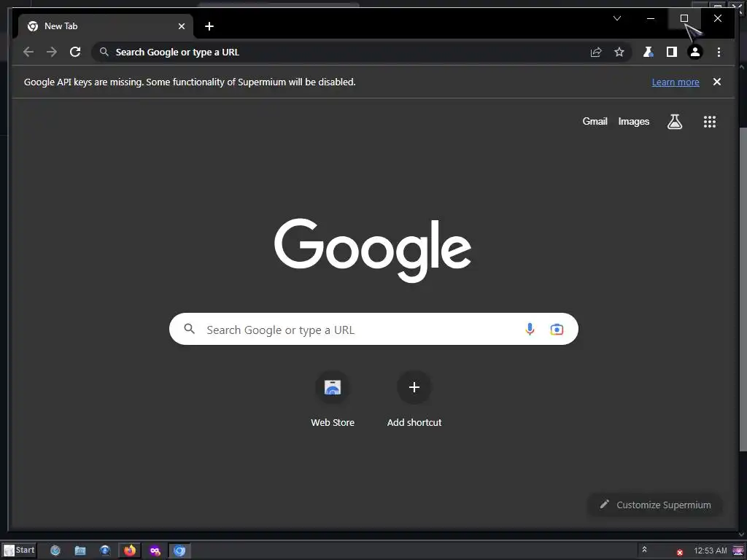Open Google apps grid
The width and height of the screenshot is (747, 560).
point(710,122)
